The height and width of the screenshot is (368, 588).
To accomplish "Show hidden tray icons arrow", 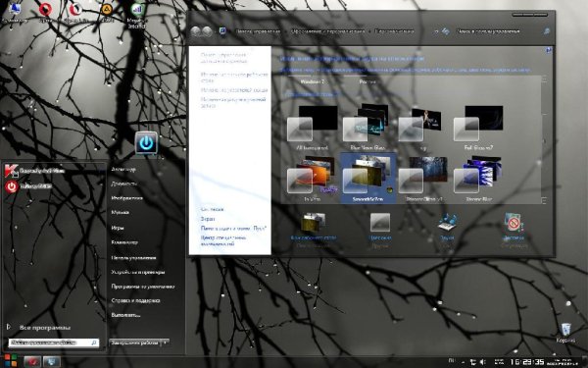I will [x=463, y=362].
